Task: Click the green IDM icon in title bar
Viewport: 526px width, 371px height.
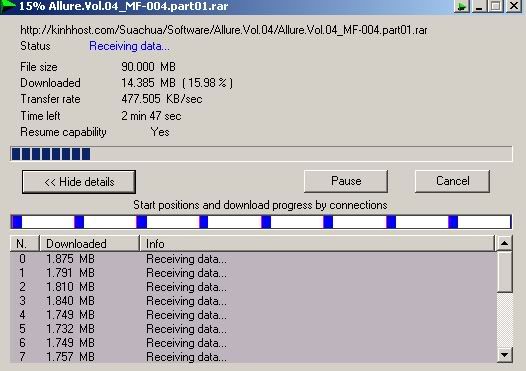Action: pyautogui.click(x=7, y=6)
